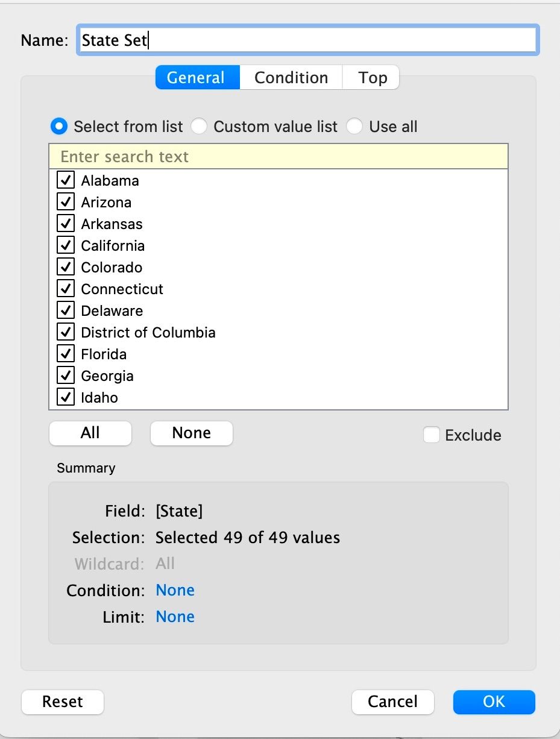The image size is (560, 739).
Task: Select the General tab
Action: coord(196,78)
